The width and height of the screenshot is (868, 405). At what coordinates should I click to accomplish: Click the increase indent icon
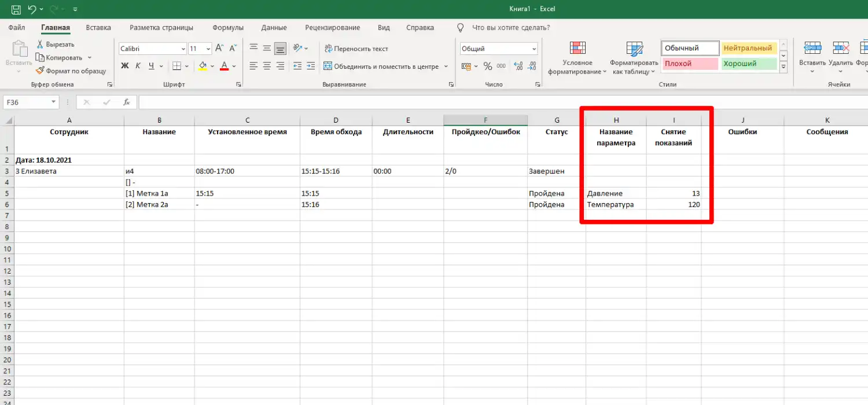[310, 66]
